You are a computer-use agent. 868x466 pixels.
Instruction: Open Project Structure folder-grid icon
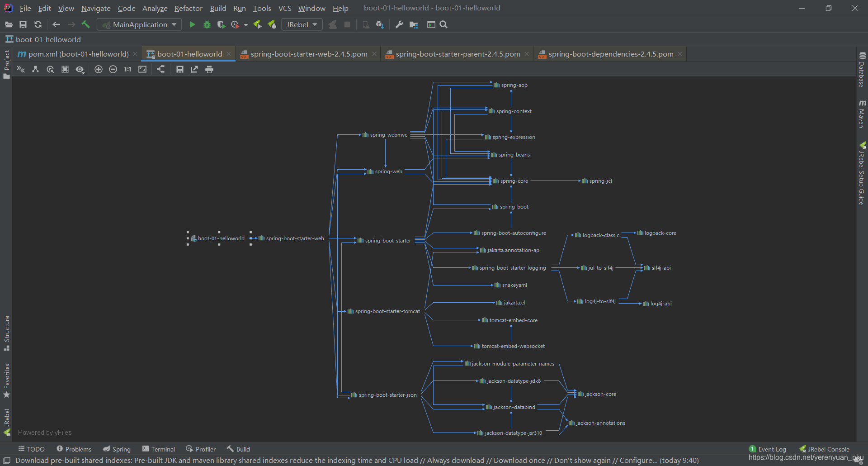click(414, 24)
